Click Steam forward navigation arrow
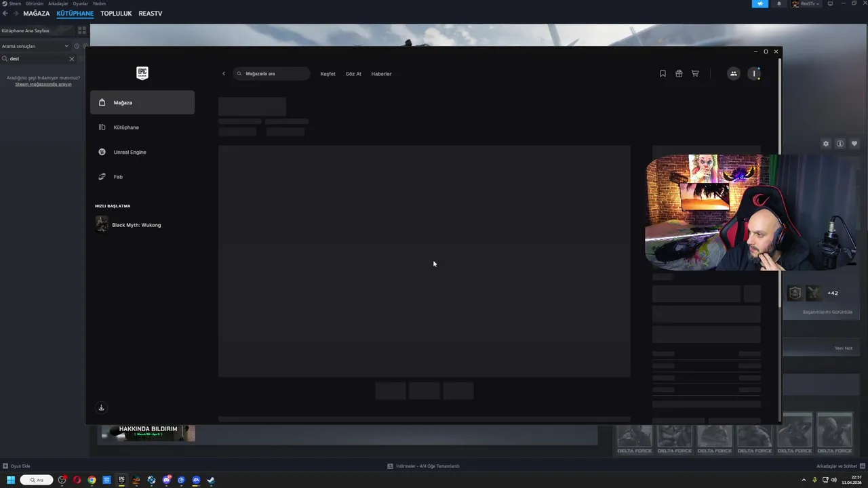868x488 pixels. point(15,14)
